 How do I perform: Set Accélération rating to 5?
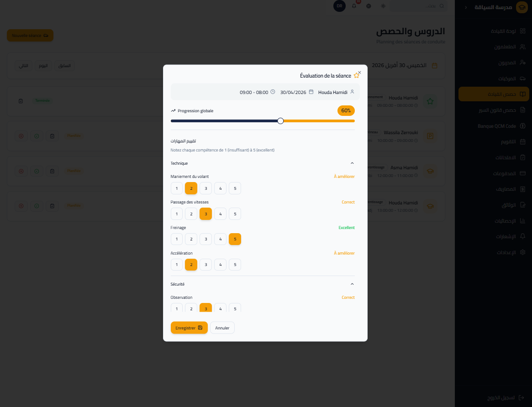[235, 265]
